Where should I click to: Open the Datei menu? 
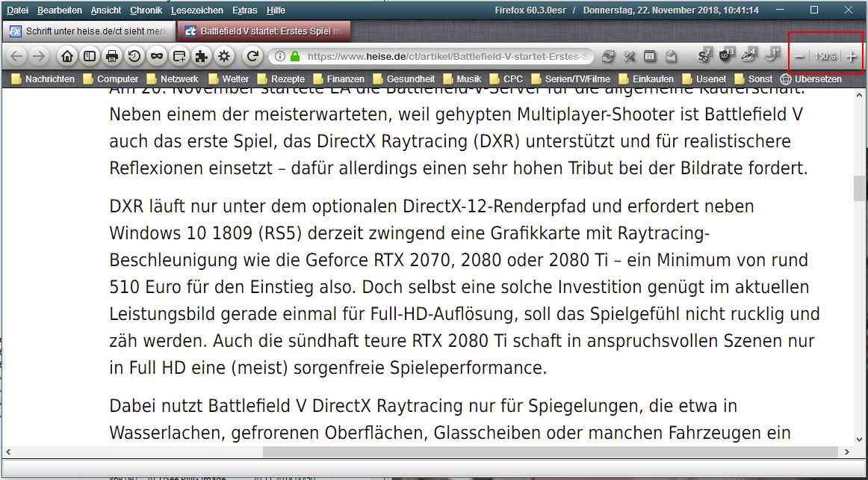18,10
